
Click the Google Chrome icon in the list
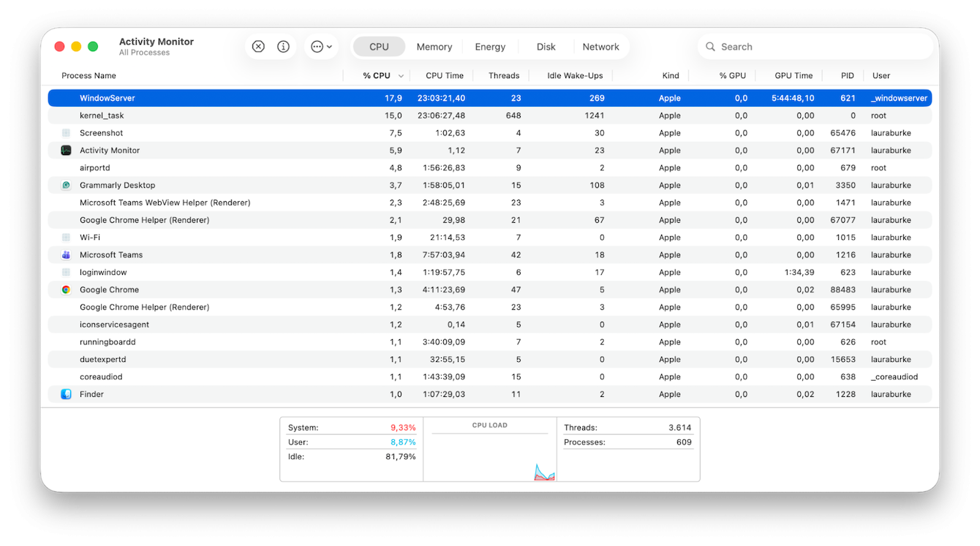(65, 289)
